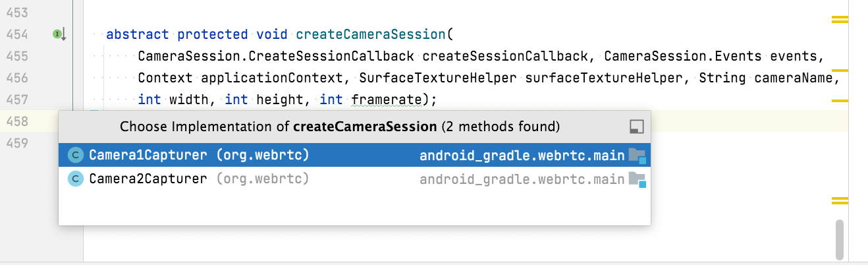This screenshot has height=265, width=868.
Task: Click SurfaceTextureHelper type on line 456
Action: (x=438, y=78)
